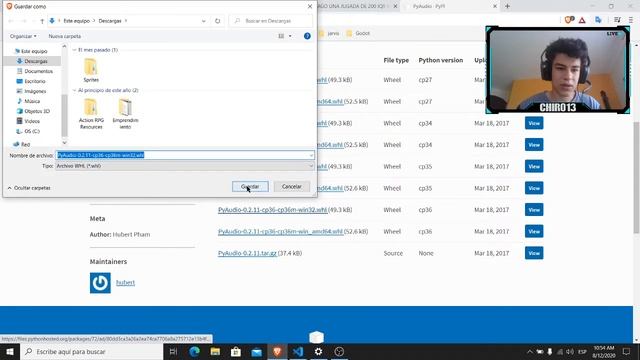Click the translate icon in browser toolbar
This screenshot has width=640, height=360.
tap(598, 20)
